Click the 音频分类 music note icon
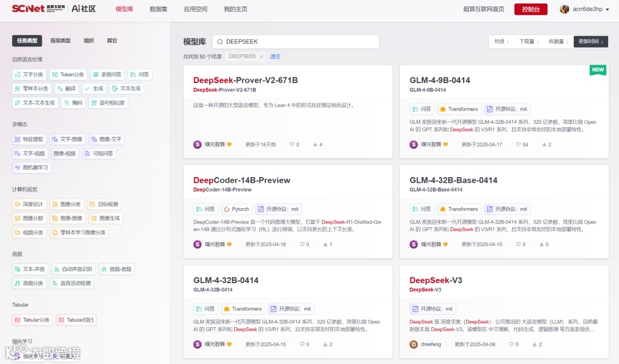Image resolution: width=619 pixels, height=364 pixels. click(x=17, y=284)
